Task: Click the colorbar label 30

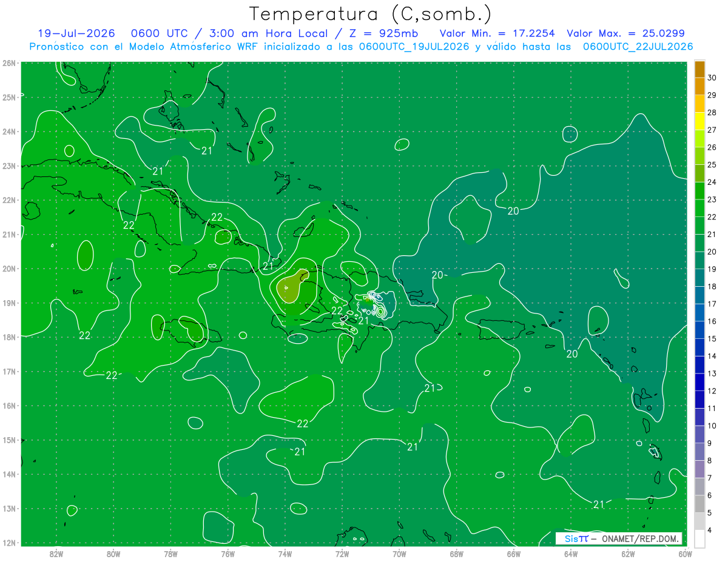Action: 712,78
